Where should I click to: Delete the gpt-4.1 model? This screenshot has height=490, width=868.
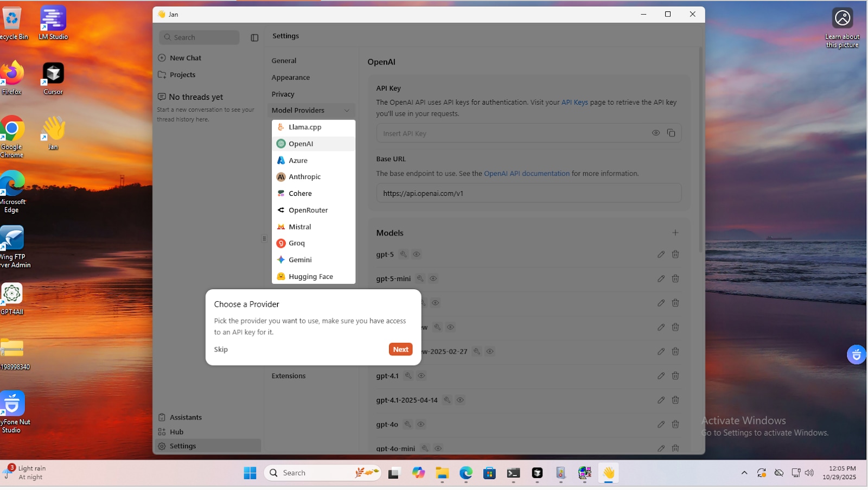click(x=675, y=376)
